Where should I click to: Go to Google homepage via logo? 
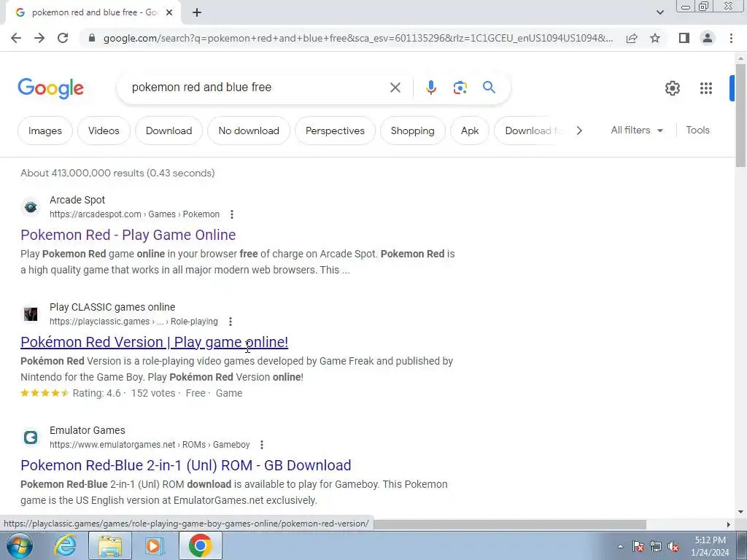[50, 88]
